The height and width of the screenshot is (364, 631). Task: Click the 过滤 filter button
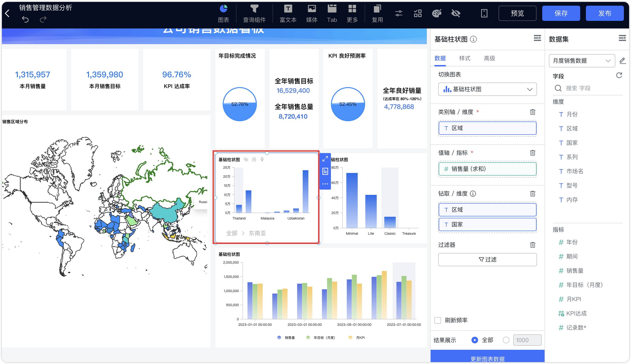click(x=487, y=260)
